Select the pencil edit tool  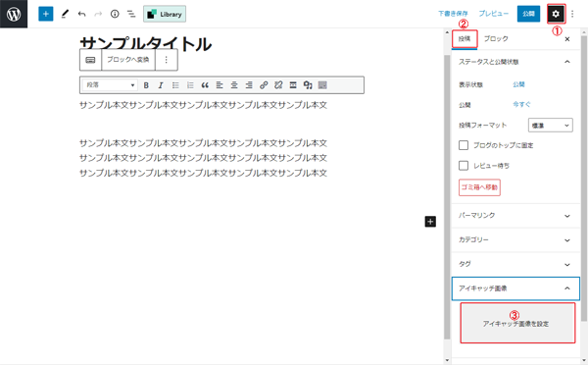(x=65, y=14)
